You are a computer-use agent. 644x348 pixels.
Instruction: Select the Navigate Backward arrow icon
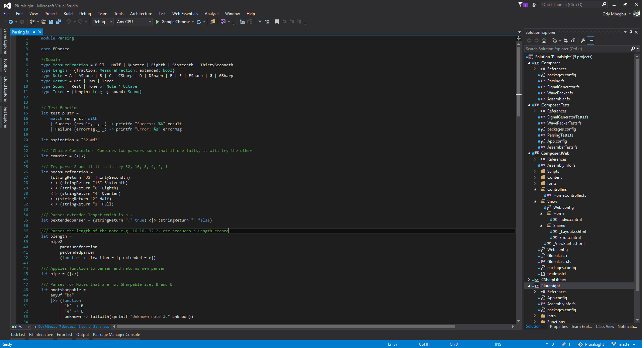[10, 22]
